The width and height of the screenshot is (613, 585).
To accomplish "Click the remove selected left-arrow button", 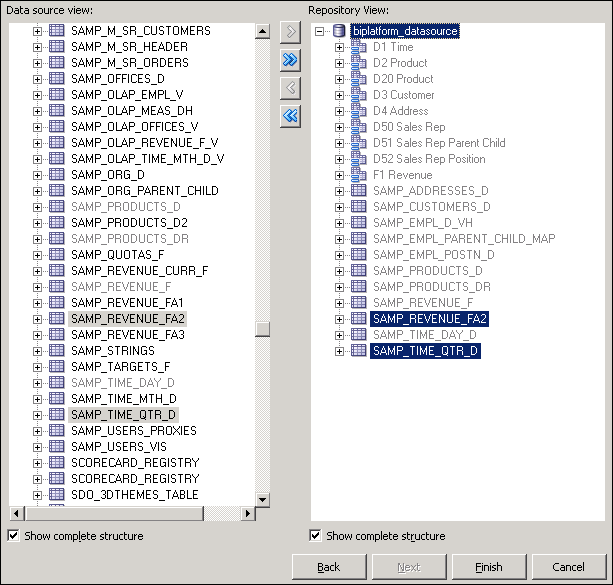I will (290, 88).
